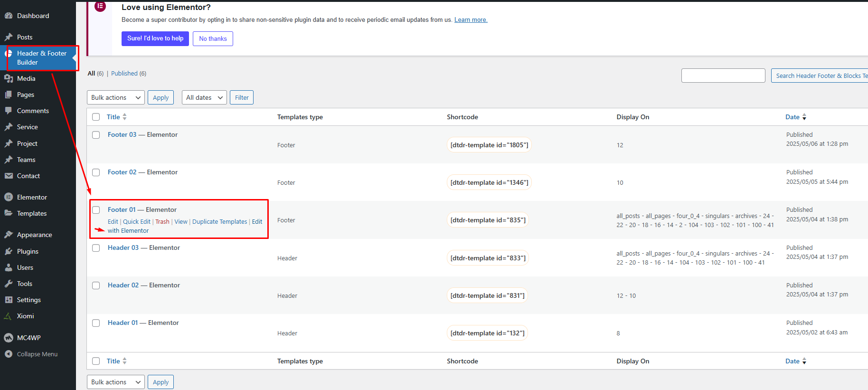Viewport: 868px width, 390px height.
Task: Open the Settings menu item
Action: 38,300
